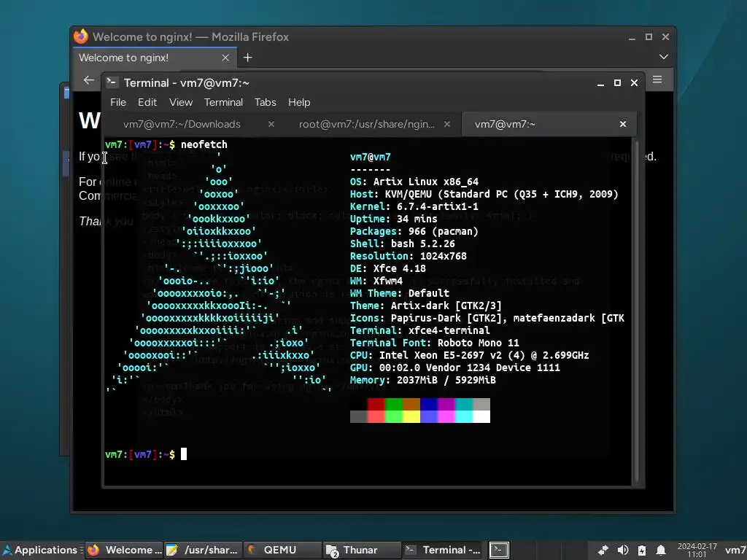Open the Firefox list all tabs dropdown
The width and height of the screenshot is (747, 560).
pyautogui.click(x=663, y=57)
